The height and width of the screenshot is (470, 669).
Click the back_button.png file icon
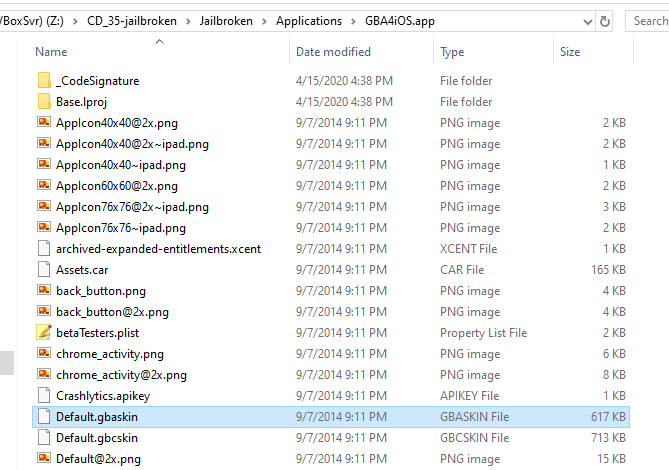44,290
